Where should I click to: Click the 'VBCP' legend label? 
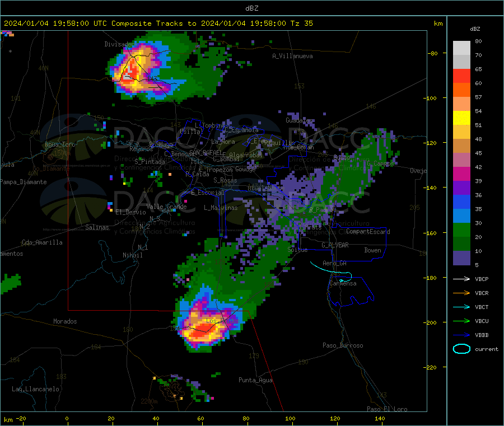[482, 279]
